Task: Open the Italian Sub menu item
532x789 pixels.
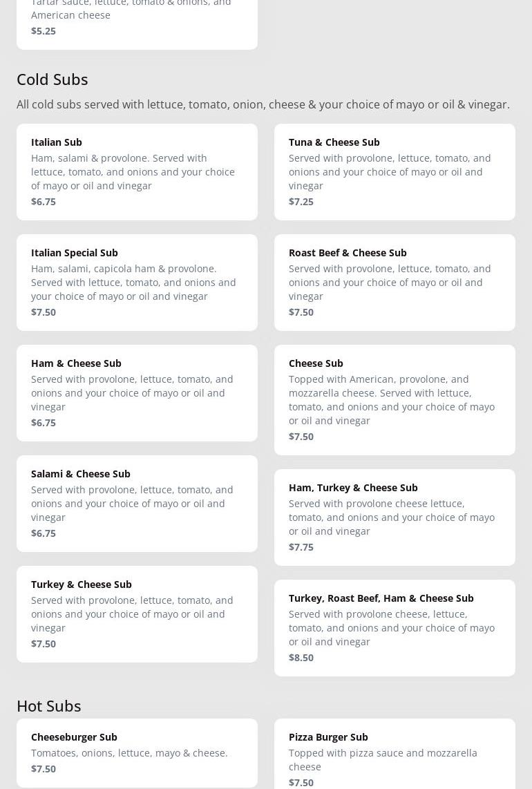Action: pos(137,172)
